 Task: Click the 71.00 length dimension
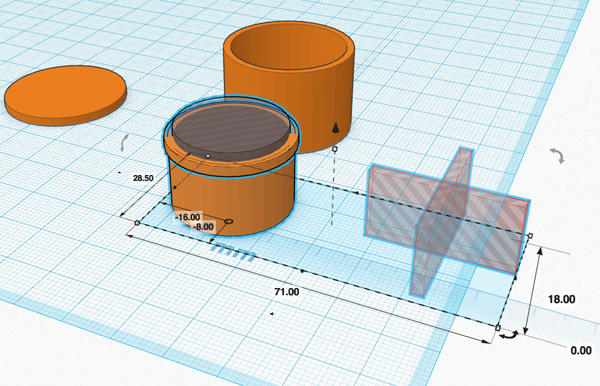coord(287,292)
